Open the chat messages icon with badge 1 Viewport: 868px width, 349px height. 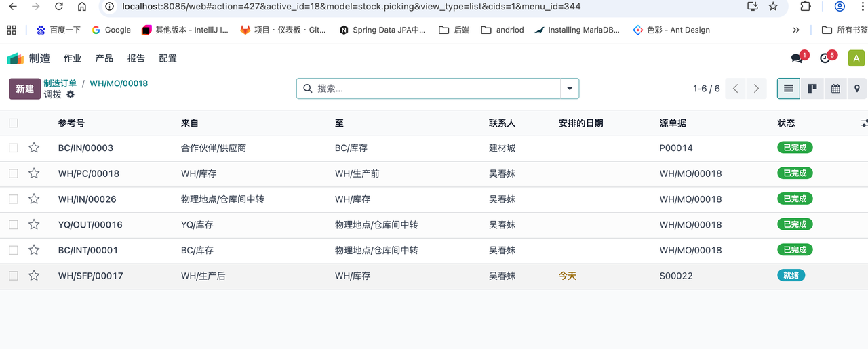[797, 58]
